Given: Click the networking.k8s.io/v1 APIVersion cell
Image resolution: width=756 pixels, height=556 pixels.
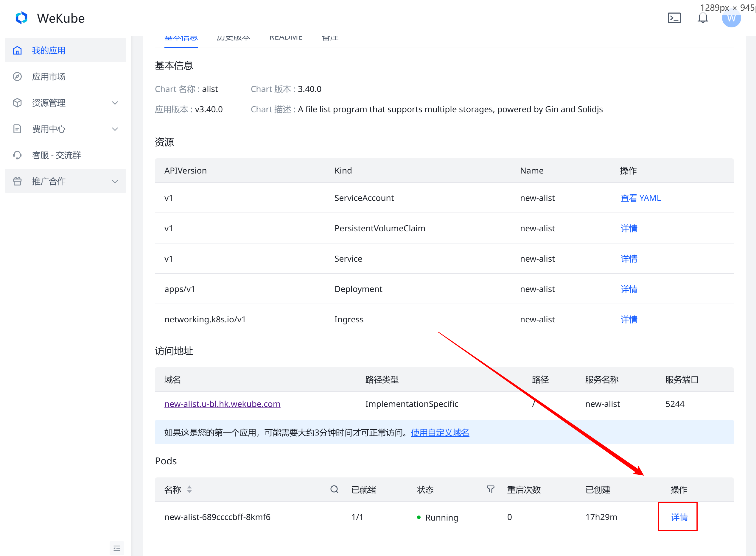Looking at the screenshot, I should click(x=205, y=319).
